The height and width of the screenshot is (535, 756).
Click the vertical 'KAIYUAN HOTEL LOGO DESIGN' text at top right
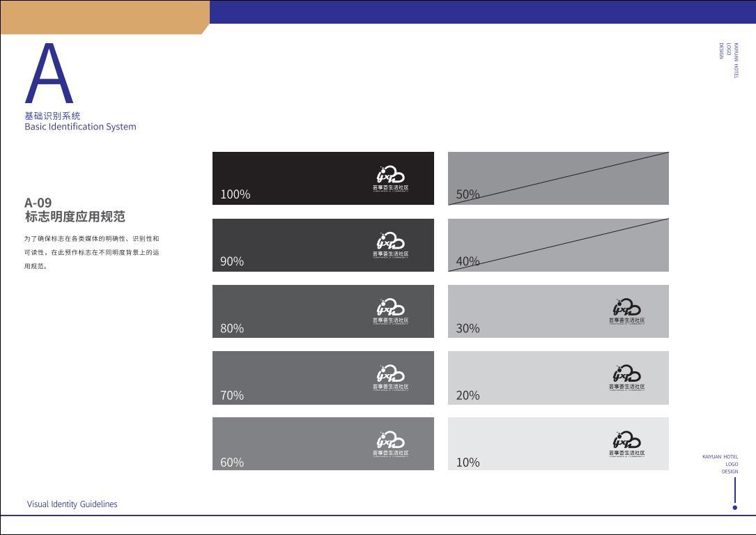[x=729, y=60]
